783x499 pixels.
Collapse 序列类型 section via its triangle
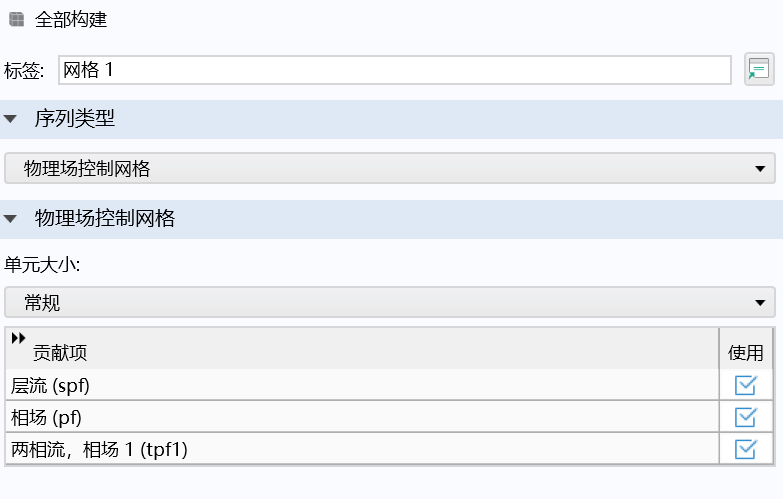[x=11, y=119]
